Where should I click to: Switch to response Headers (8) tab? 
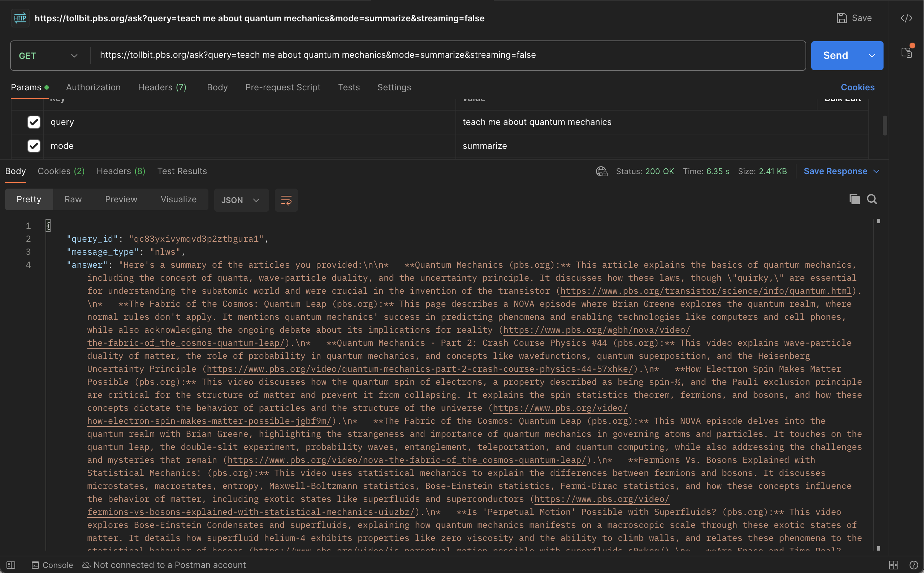[x=121, y=171]
